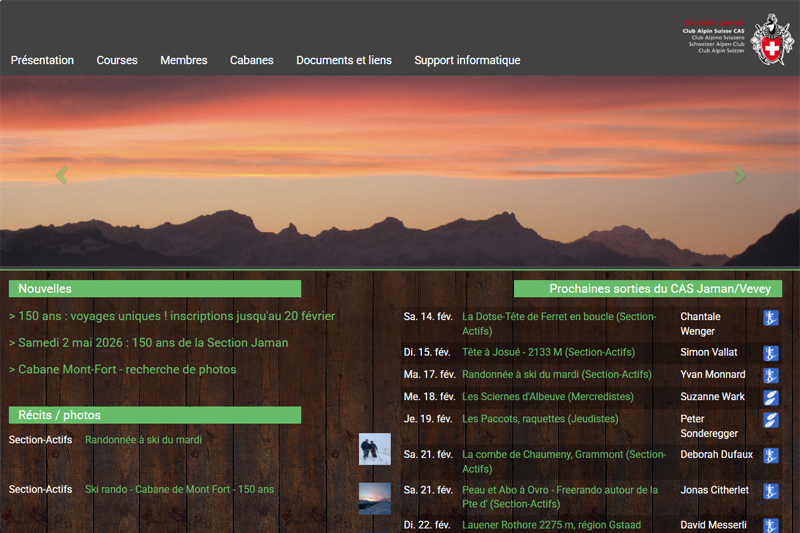Screen dimensions: 800x533
Task: Click the ski icon beside Jonas Citherlet
Action: pyautogui.click(x=771, y=491)
